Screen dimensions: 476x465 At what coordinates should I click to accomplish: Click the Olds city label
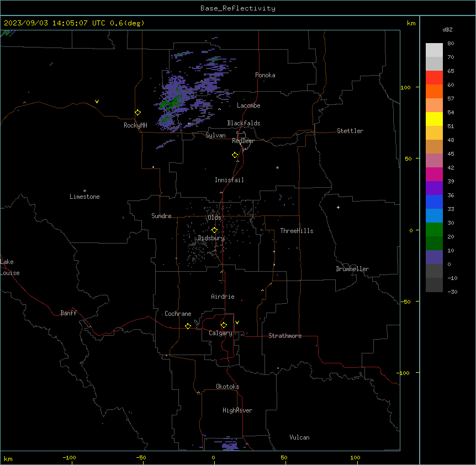(x=214, y=218)
